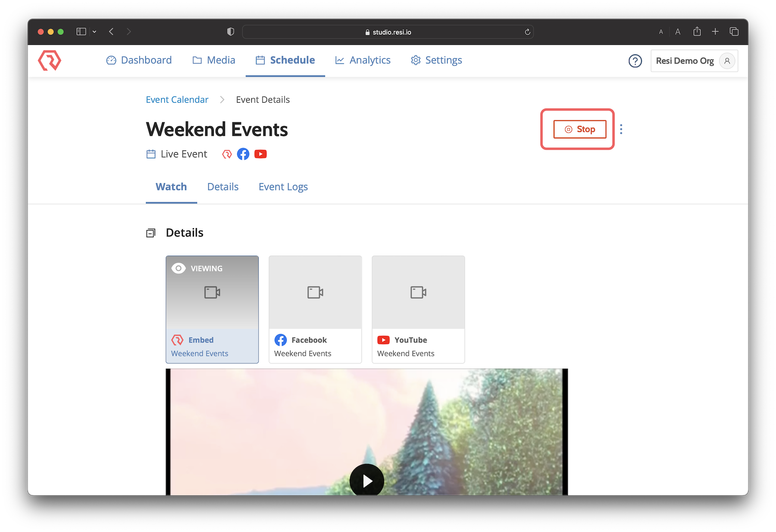776x532 pixels.
Task: Switch to the Watch tab
Action: point(171,187)
